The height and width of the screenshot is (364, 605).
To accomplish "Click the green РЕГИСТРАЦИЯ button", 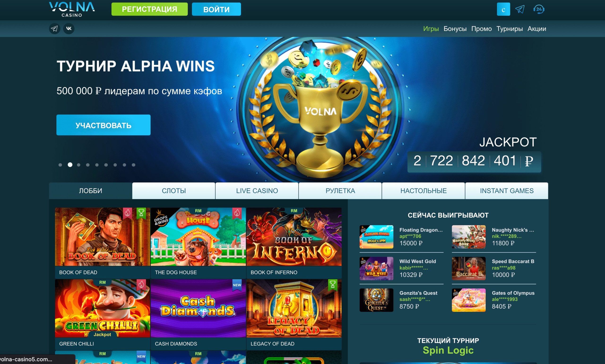I will tap(150, 9).
